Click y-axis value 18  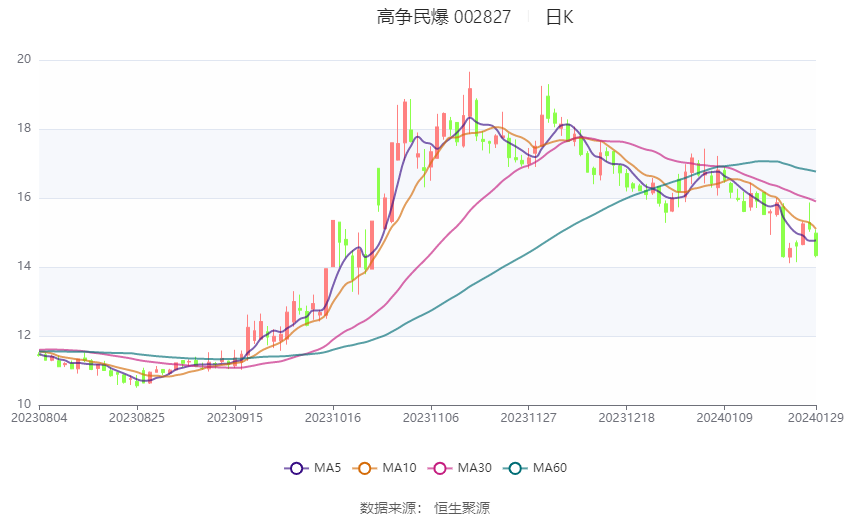pos(24,128)
